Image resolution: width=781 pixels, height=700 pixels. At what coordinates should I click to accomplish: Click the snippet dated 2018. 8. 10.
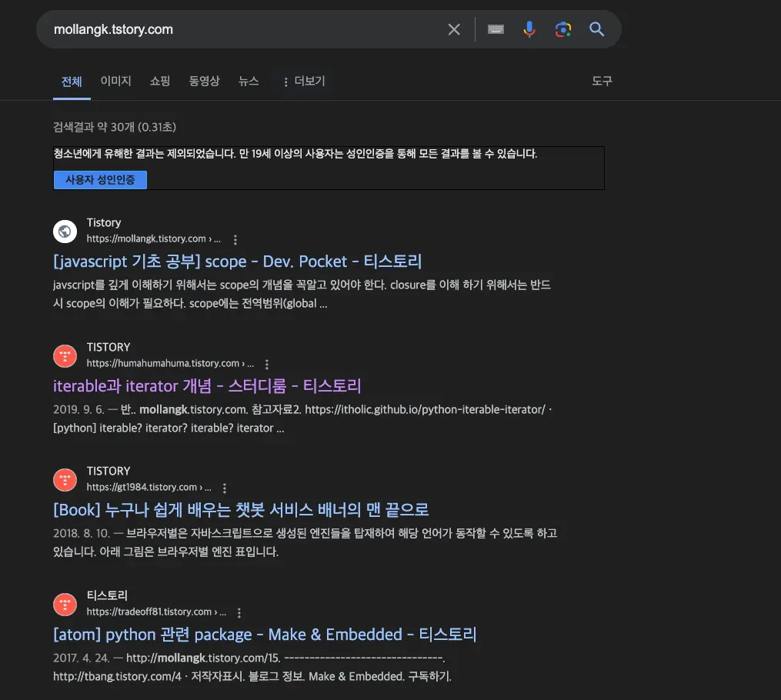tap(305, 542)
